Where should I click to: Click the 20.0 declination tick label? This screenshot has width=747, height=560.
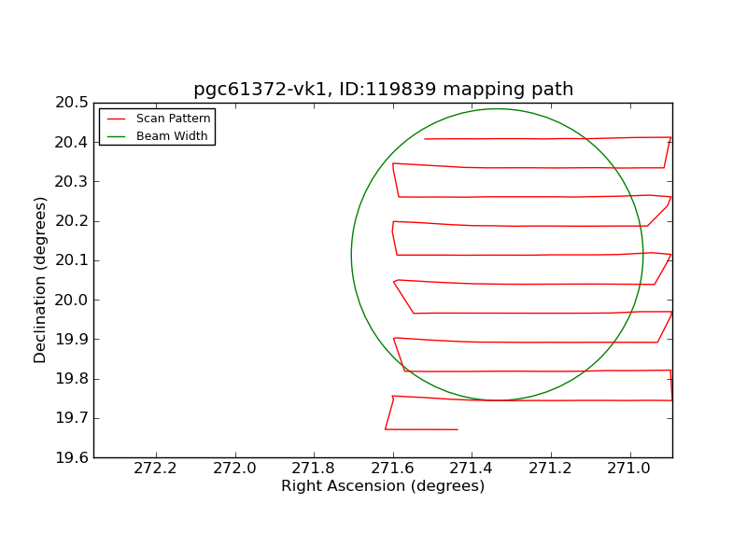click(72, 300)
